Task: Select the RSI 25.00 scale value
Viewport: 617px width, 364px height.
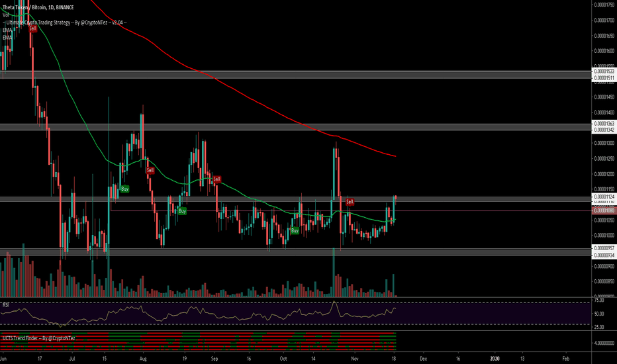Action: [x=599, y=327]
